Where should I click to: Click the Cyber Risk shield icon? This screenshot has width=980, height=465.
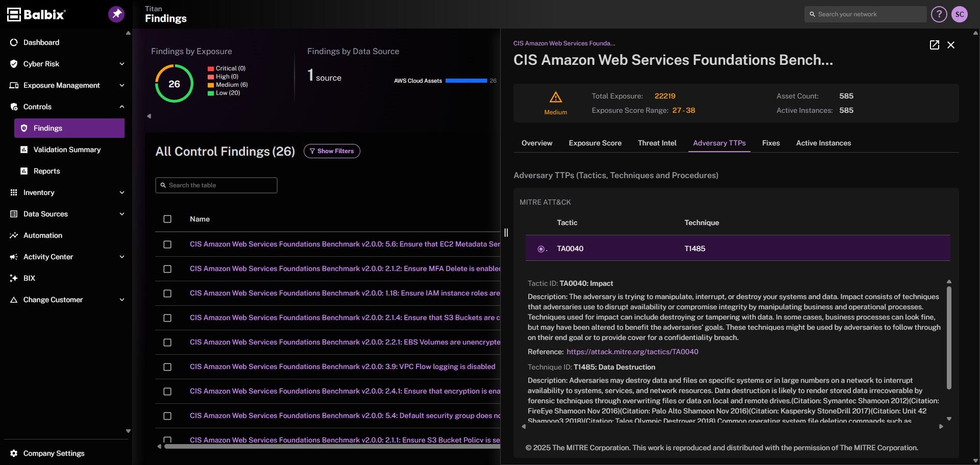[14, 64]
